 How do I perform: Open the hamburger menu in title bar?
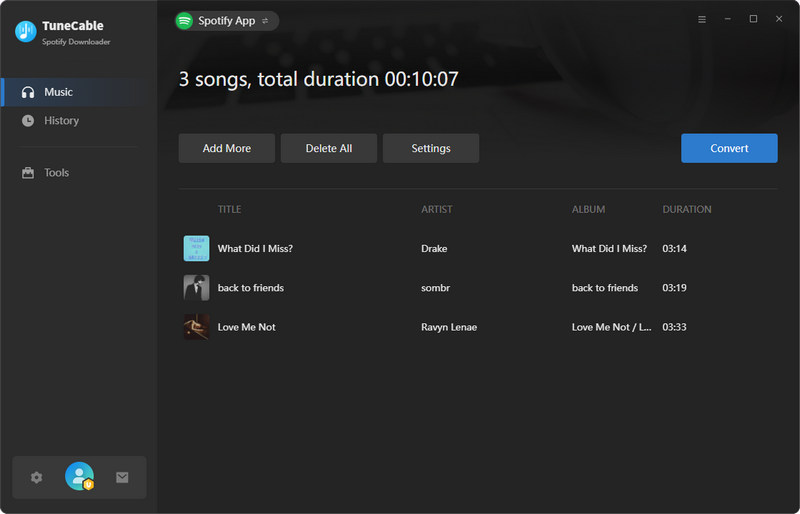[701, 19]
